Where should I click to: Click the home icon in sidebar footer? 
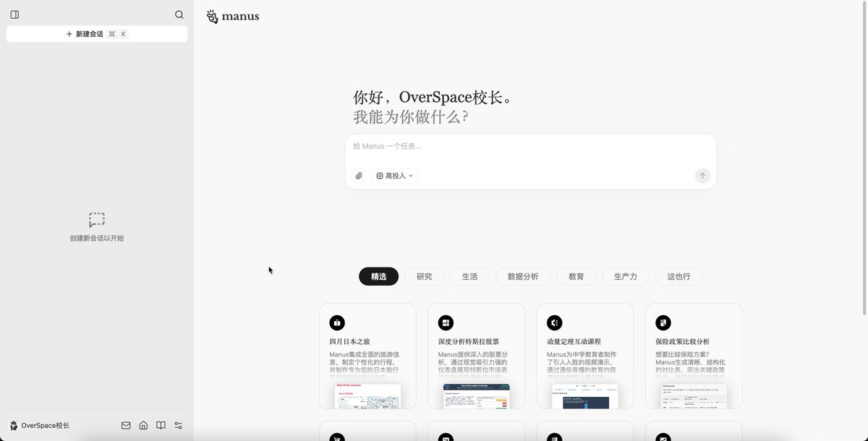coord(143,426)
